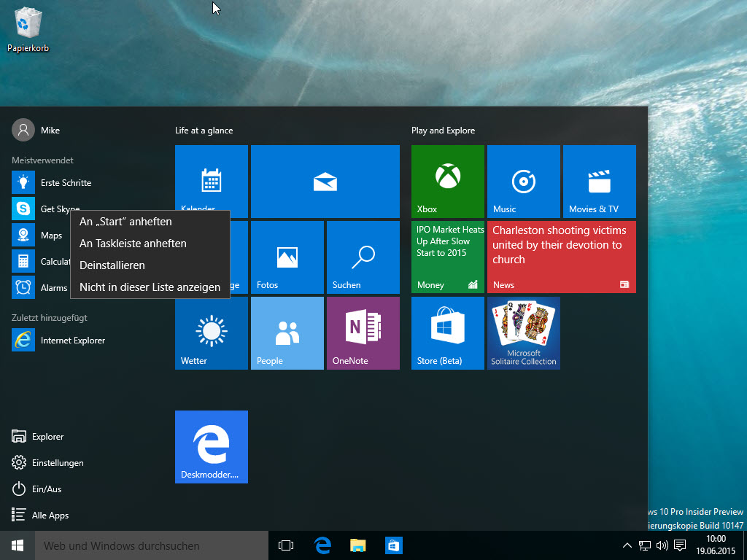The image size is (747, 560).
Task: Choose An Taskleiste anheften
Action: pyautogui.click(x=150, y=244)
